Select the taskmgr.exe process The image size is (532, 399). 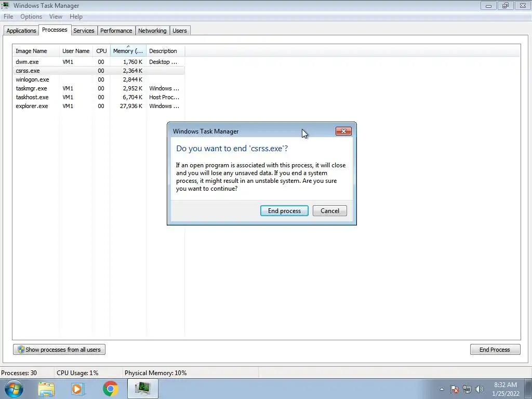click(x=99, y=88)
